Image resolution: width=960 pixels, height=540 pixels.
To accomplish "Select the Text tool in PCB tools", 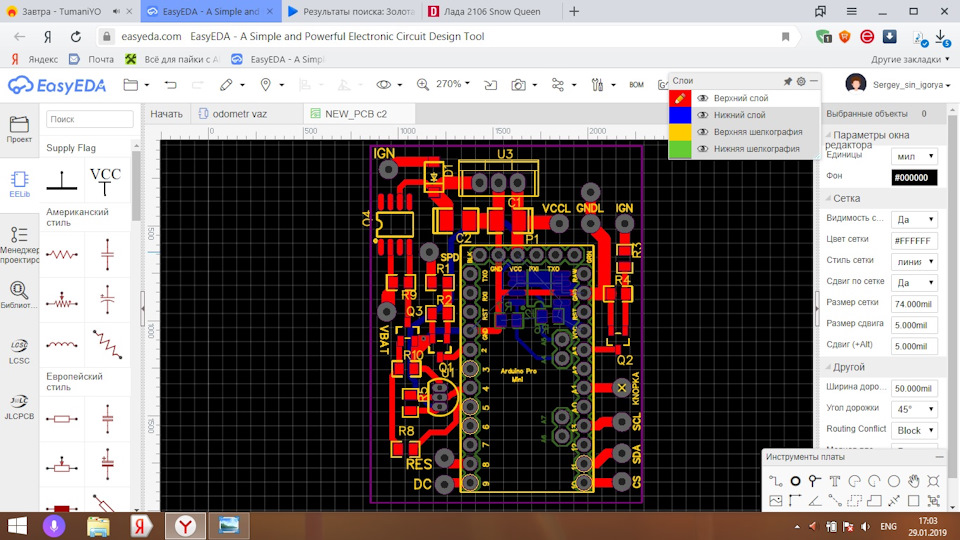I will coord(834,481).
